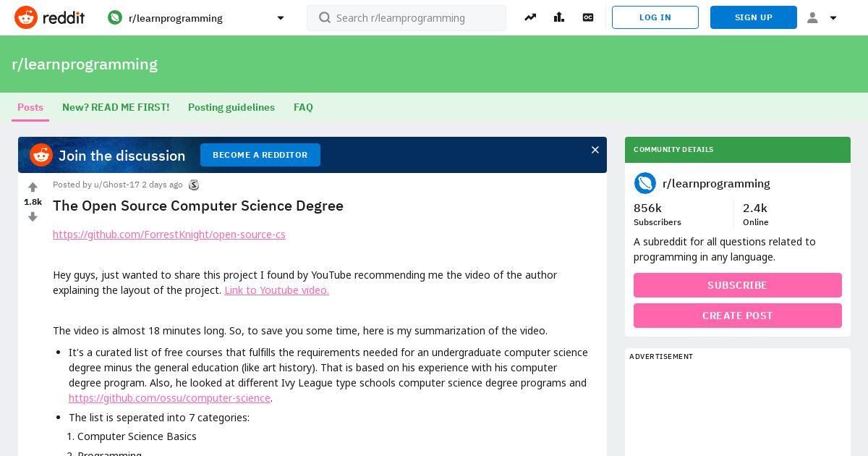The width and height of the screenshot is (868, 456).
Task: Click the SUBSCRIBE button
Action: [738, 285]
